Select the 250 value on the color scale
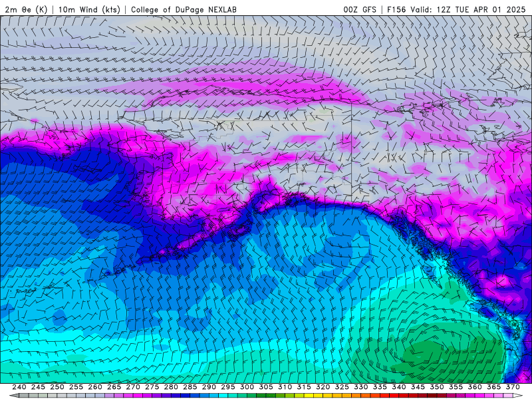532x399 pixels. (x=57, y=387)
